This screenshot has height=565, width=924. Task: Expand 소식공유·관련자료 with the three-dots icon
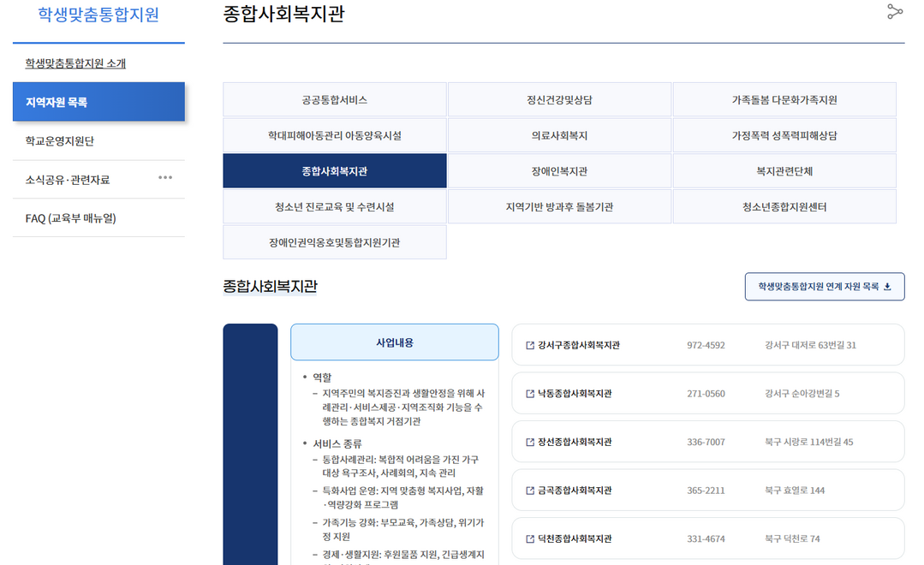pyautogui.click(x=165, y=178)
